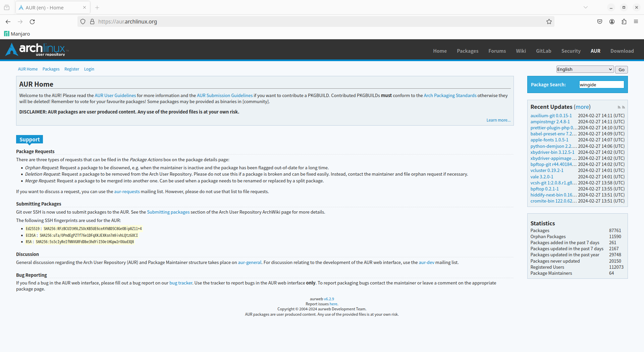This screenshot has width=644, height=352.
Task: Save page to Pocket
Action: click(600, 21)
